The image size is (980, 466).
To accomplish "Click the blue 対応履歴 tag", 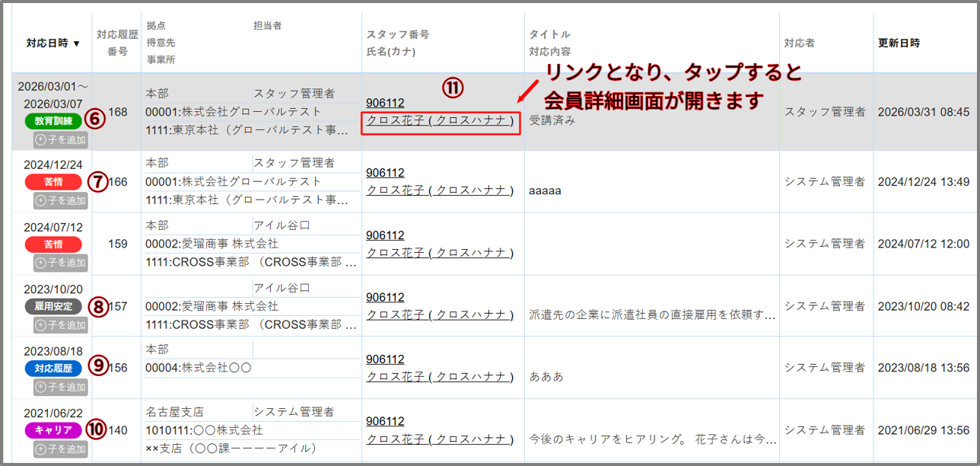I will pyautogui.click(x=53, y=368).
